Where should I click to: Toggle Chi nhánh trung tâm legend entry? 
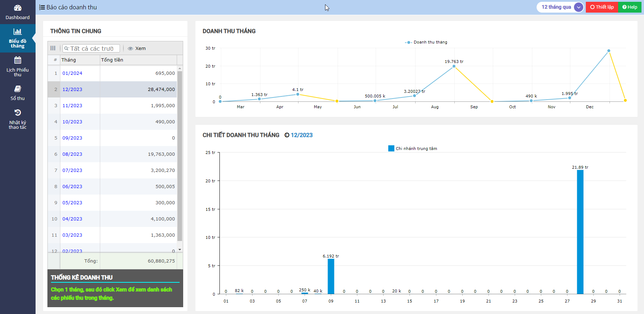[x=413, y=149]
